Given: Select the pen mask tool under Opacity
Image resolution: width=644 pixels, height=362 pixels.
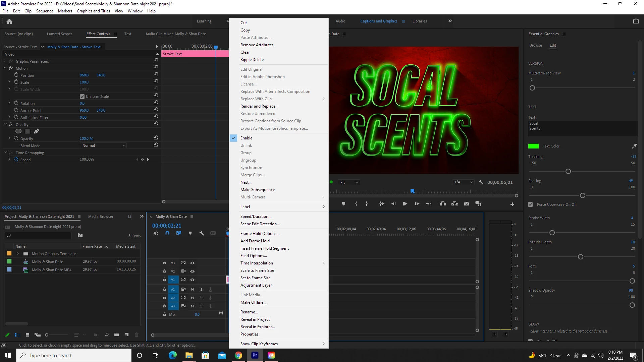Looking at the screenshot, I should (37, 131).
